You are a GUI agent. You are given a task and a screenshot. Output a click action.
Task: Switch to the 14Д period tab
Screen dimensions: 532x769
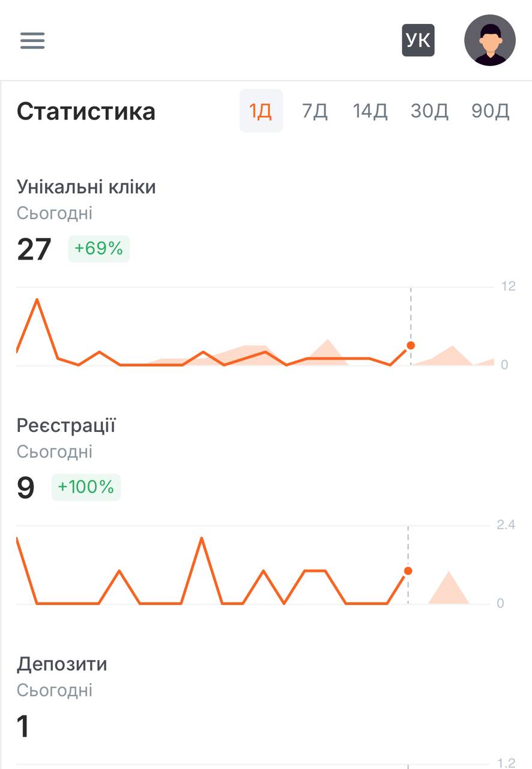click(x=370, y=111)
